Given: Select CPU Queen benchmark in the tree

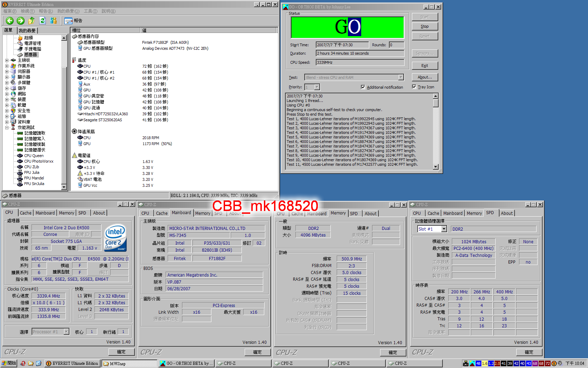Looking at the screenshot, I should [x=34, y=156].
